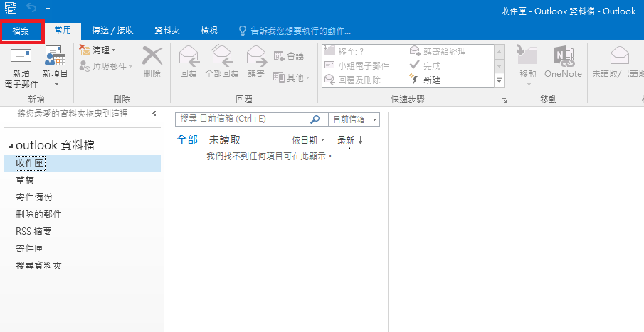The image size is (644, 332).
Task: Select the 完成 quick step
Action: point(425,65)
